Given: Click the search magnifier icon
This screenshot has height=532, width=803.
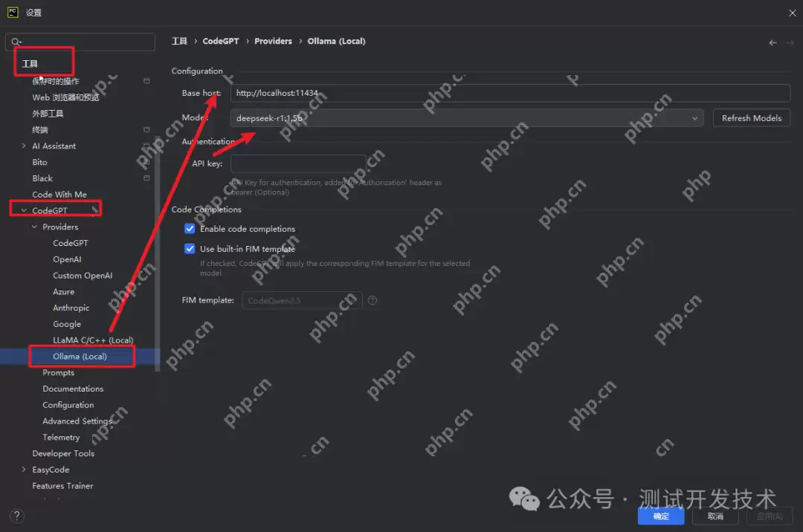Looking at the screenshot, I should click(x=16, y=42).
